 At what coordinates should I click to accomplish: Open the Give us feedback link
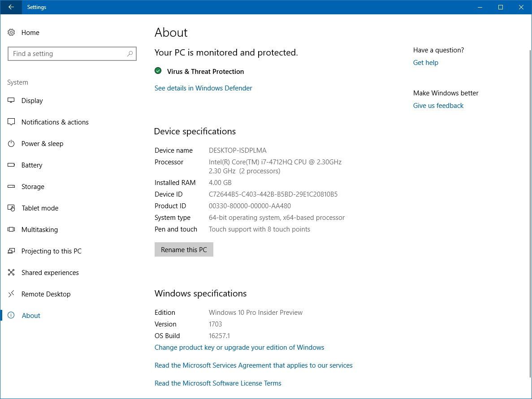click(438, 105)
